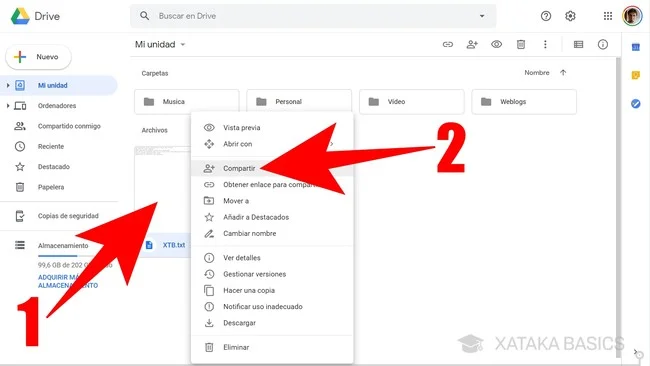Click the get link toolbar icon
Viewport: 650px width, 366px height.
(x=448, y=44)
